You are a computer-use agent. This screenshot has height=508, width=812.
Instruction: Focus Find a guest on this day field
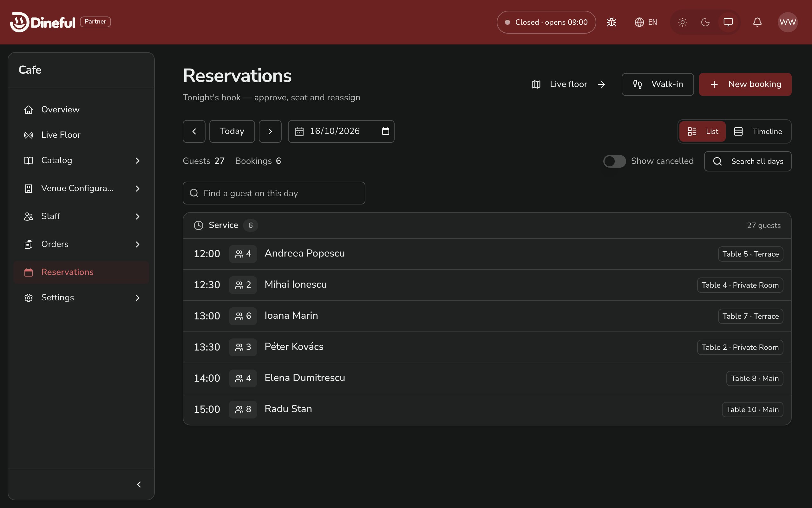(274, 193)
